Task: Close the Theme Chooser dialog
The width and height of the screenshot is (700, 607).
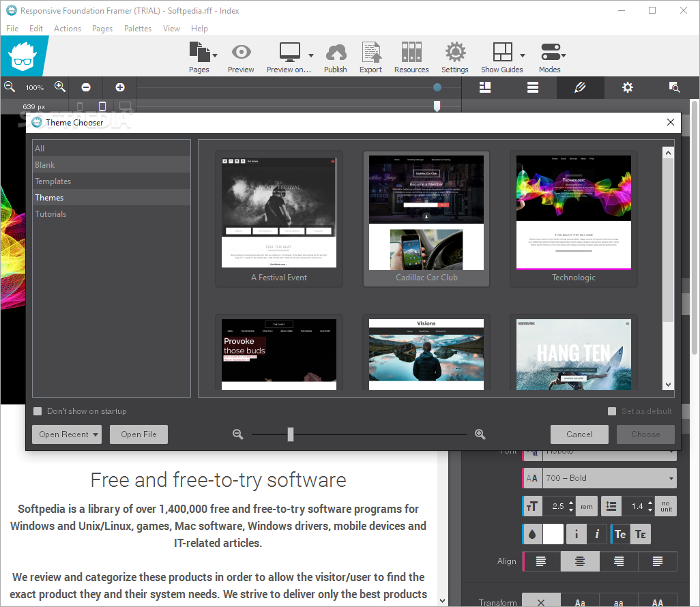Action: click(x=671, y=122)
